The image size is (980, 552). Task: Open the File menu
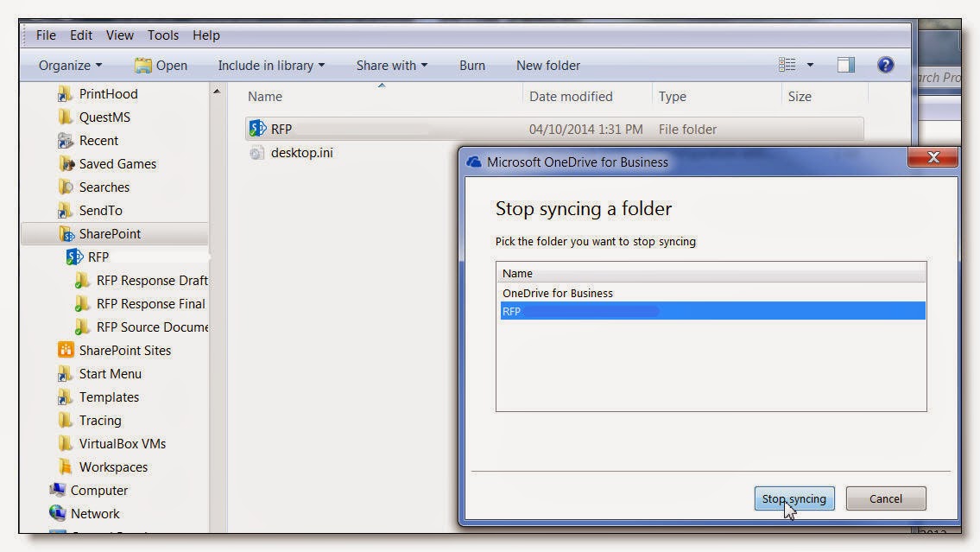click(46, 35)
